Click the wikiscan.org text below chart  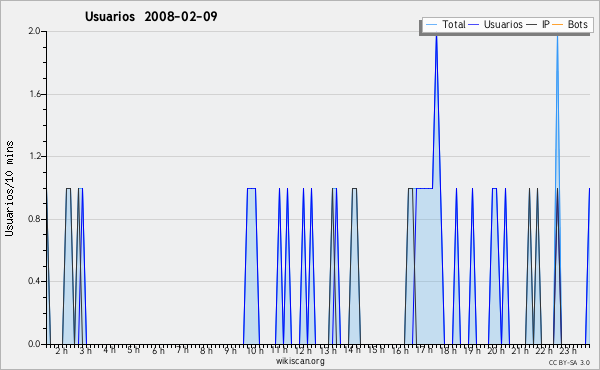tap(300, 361)
